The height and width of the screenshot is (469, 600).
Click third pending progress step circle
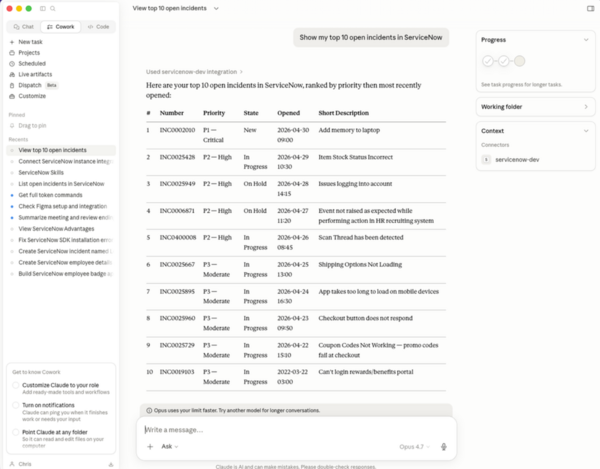(519, 61)
